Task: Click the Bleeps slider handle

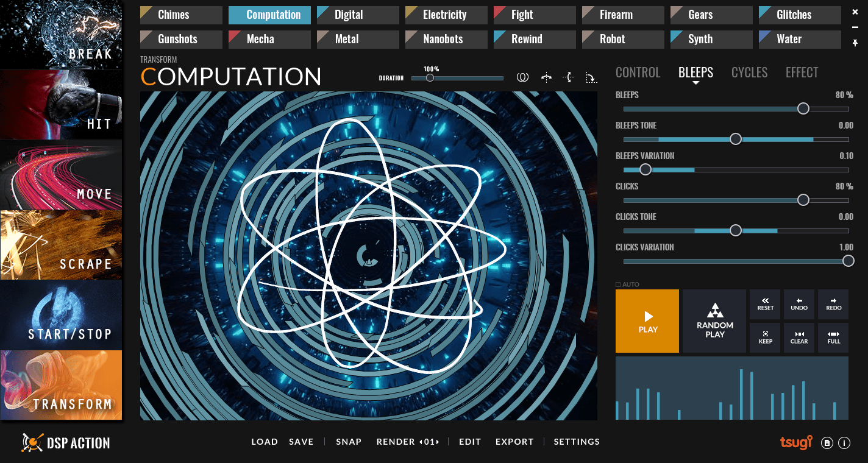Action: [803, 108]
